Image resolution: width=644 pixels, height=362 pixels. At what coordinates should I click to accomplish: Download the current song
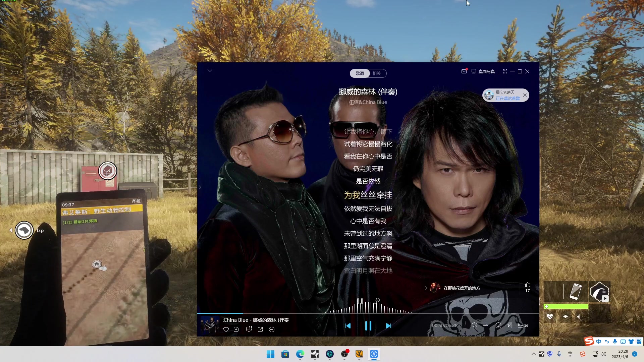[236, 329]
